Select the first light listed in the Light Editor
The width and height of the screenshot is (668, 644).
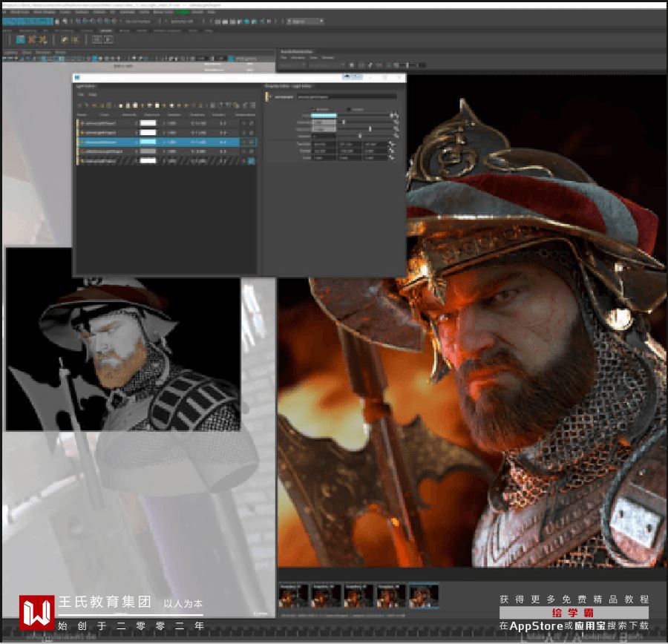[x=166, y=123]
